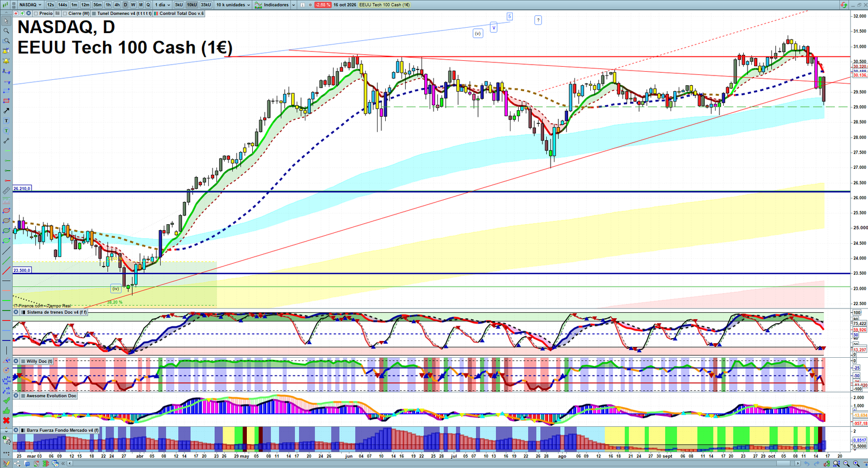Open the '10 k unidades' dropdown

coord(233,5)
